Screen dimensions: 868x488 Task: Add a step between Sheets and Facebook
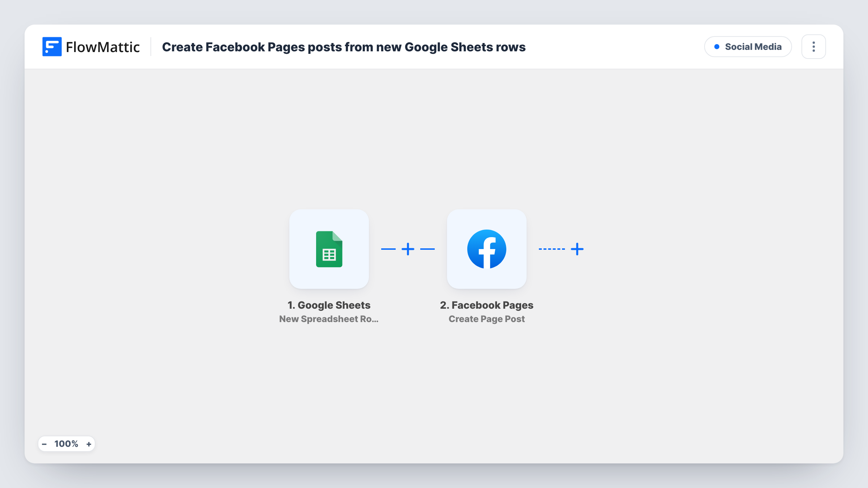pos(408,249)
